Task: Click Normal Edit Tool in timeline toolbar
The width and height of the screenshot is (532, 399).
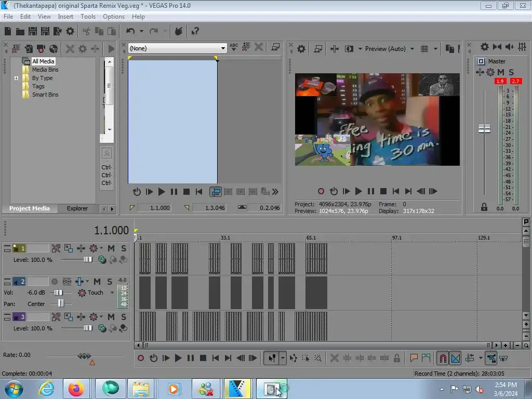Action: pos(272,358)
